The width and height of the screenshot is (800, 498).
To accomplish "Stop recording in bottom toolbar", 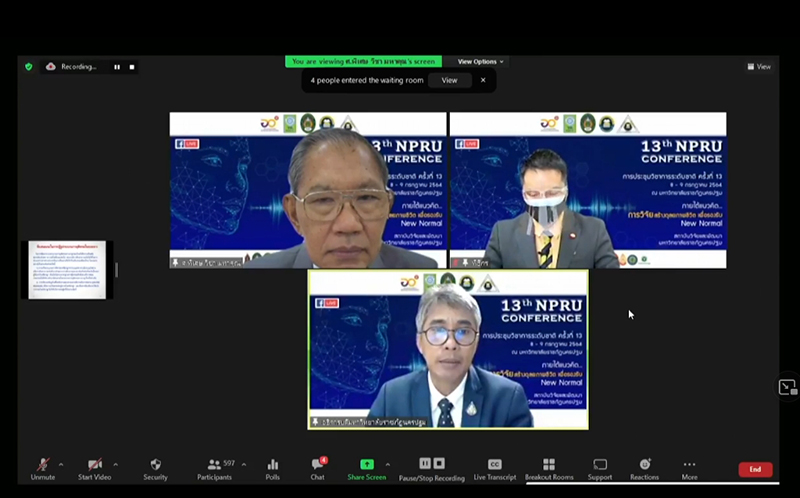I will (x=439, y=463).
